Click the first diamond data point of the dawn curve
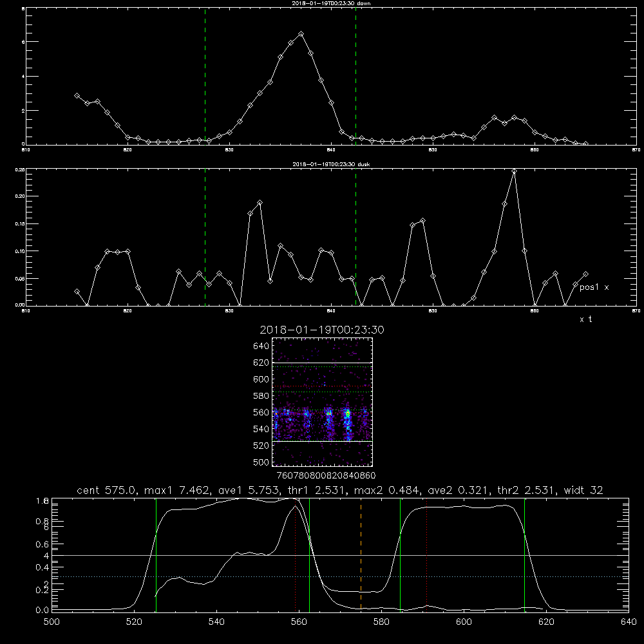 coord(77,95)
